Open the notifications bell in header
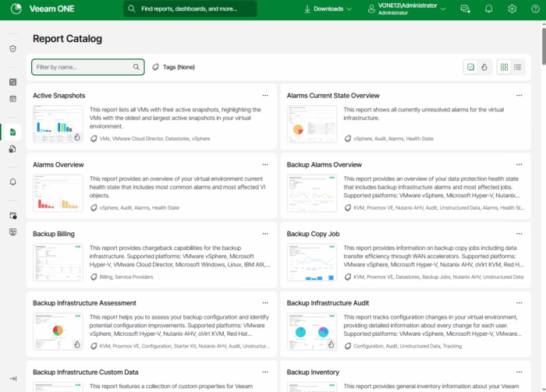The width and height of the screenshot is (546, 392). pos(489,9)
